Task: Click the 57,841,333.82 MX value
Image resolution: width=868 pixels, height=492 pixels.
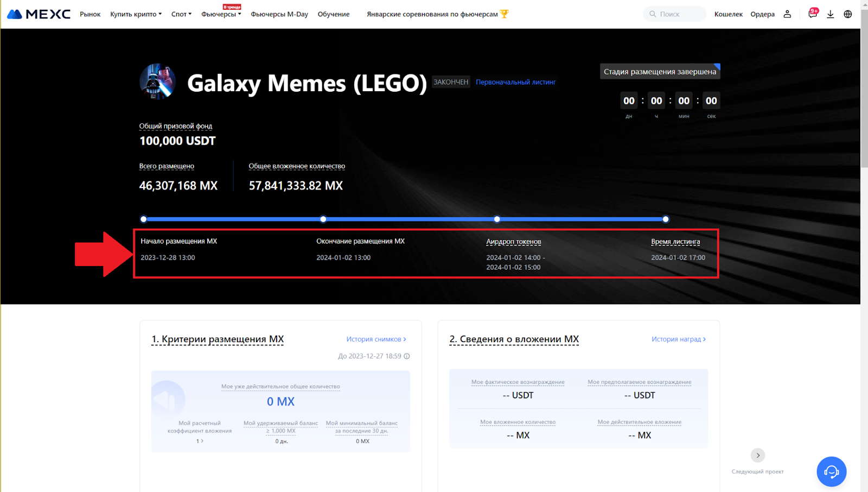Action: point(296,186)
